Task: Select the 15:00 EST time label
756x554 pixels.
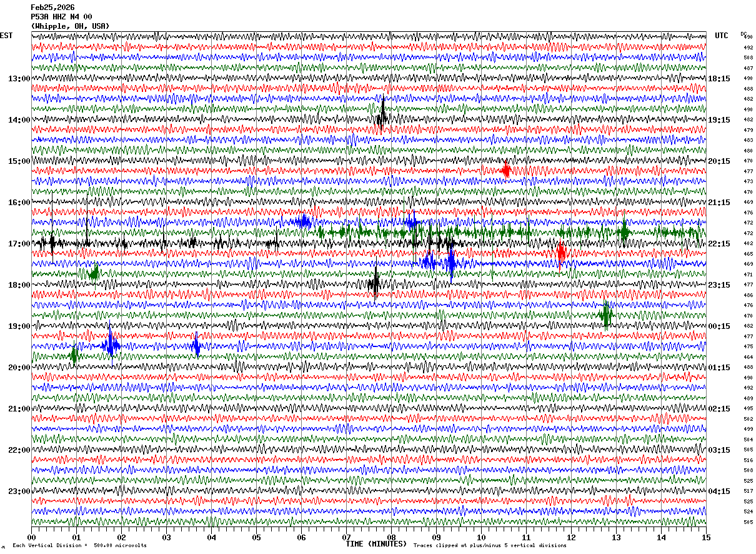Action: [x=19, y=161]
